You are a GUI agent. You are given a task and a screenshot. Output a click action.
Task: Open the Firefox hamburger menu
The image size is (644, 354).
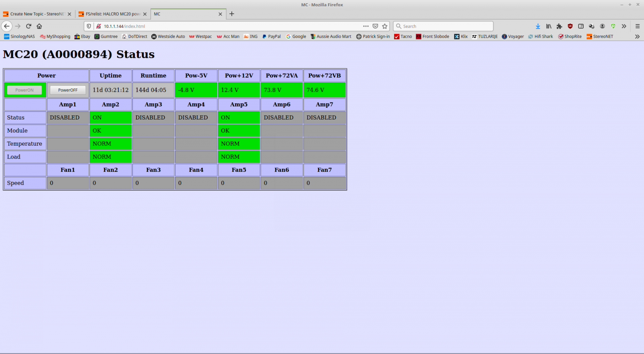click(638, 26)
